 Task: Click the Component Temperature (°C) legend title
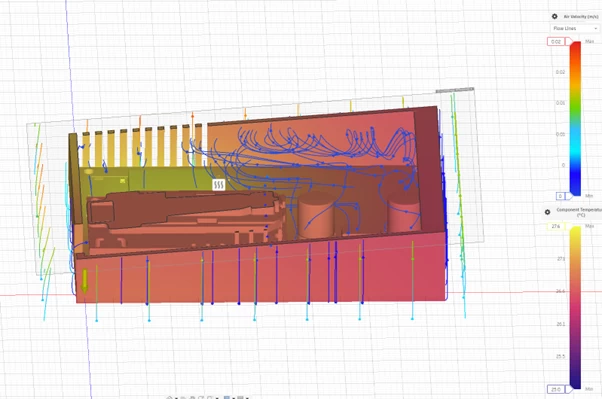579,212
